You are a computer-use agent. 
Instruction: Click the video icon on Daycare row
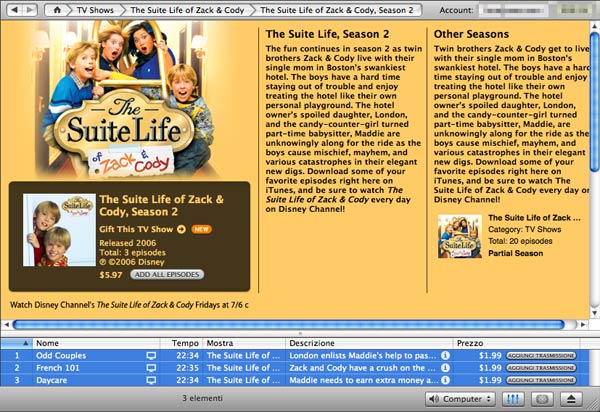click(152, 381)
